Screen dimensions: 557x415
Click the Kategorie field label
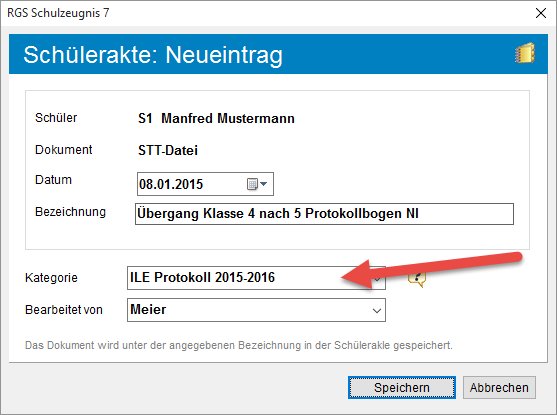pos(51,277)
